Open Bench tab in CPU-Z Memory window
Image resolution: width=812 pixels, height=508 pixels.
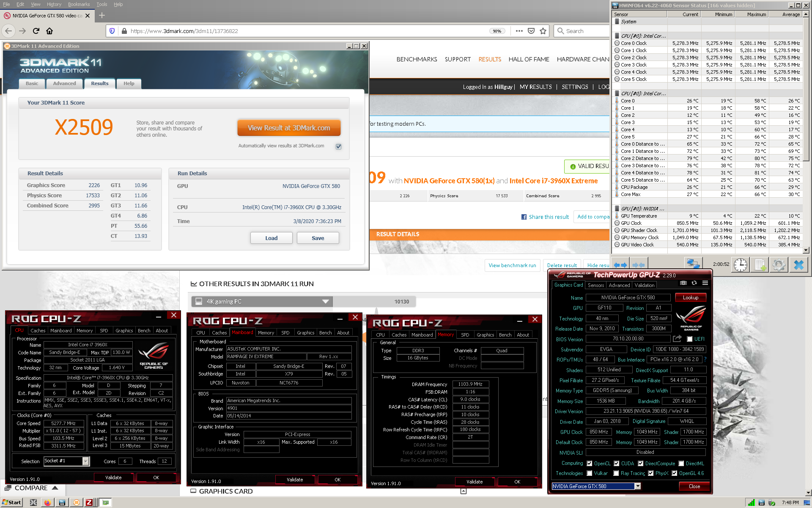pos(505,335)
